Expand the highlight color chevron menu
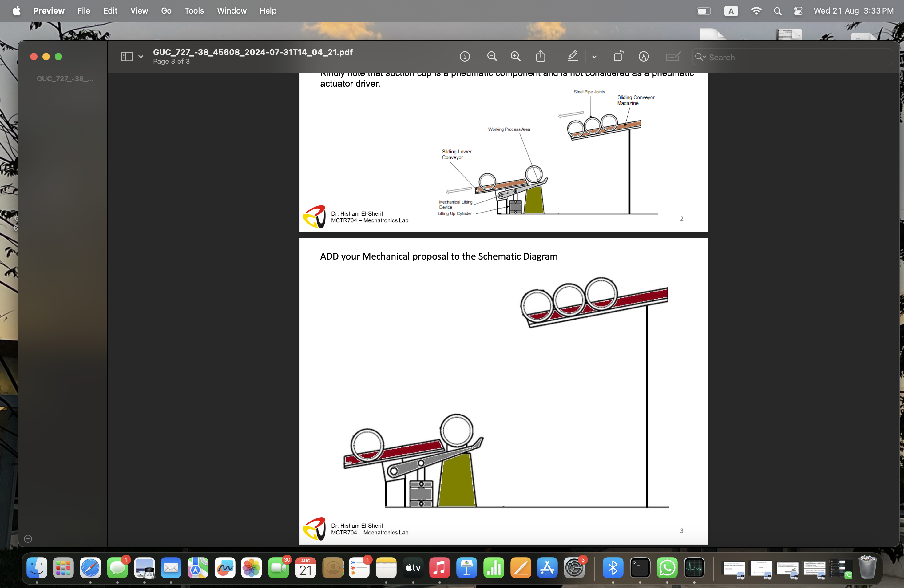This screenshot has width=904, height=588. (594, 57)
